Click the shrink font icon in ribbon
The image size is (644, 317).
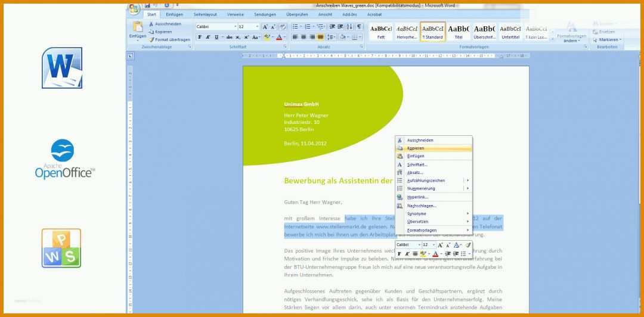[273, 27]
